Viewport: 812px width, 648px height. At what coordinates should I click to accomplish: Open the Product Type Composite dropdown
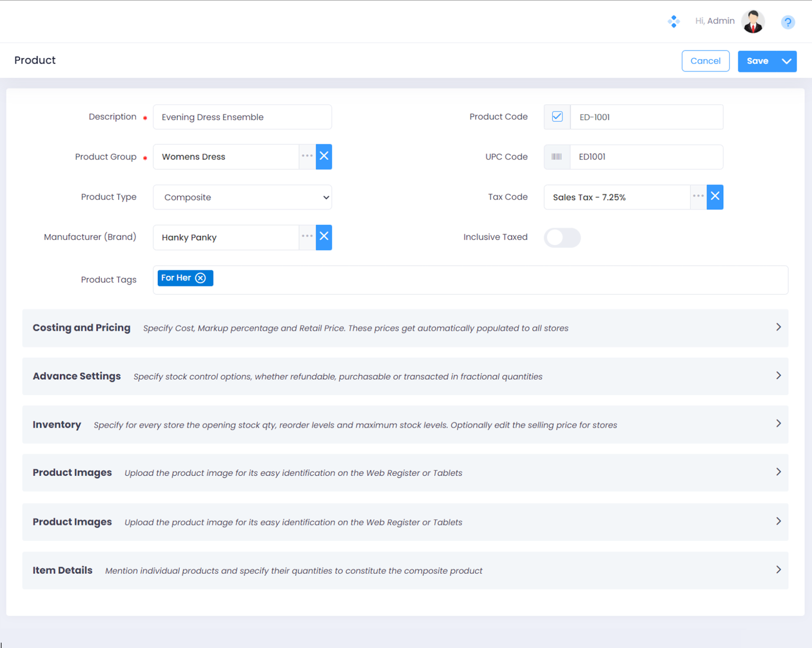pyautogui.click(x=242, y=197)
